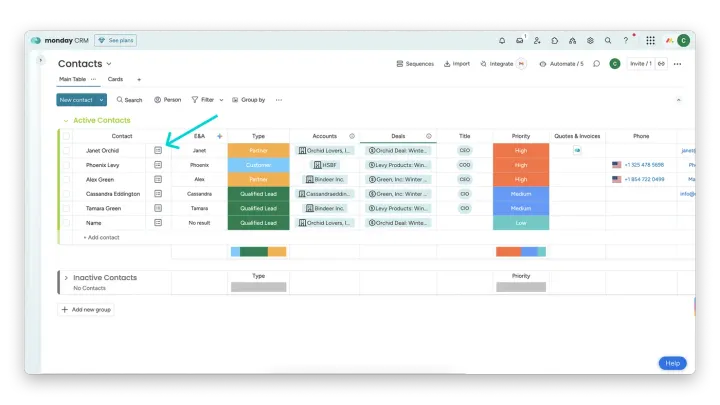Open the Name row's item updates icon

coord(158,223)
